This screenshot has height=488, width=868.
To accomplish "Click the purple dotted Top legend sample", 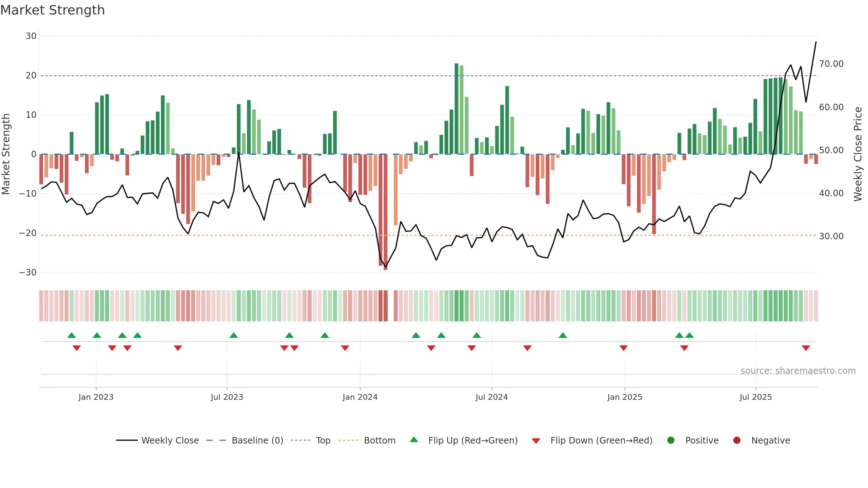I will tap(301, 440).
